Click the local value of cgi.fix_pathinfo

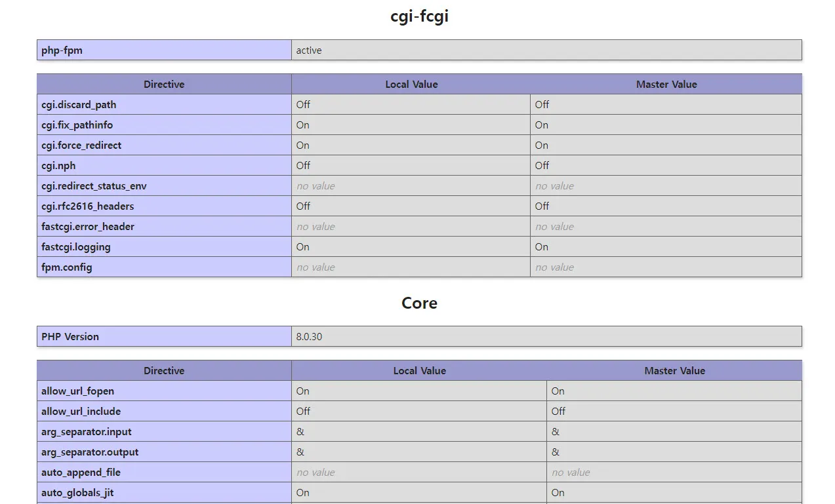click(303, 125)
